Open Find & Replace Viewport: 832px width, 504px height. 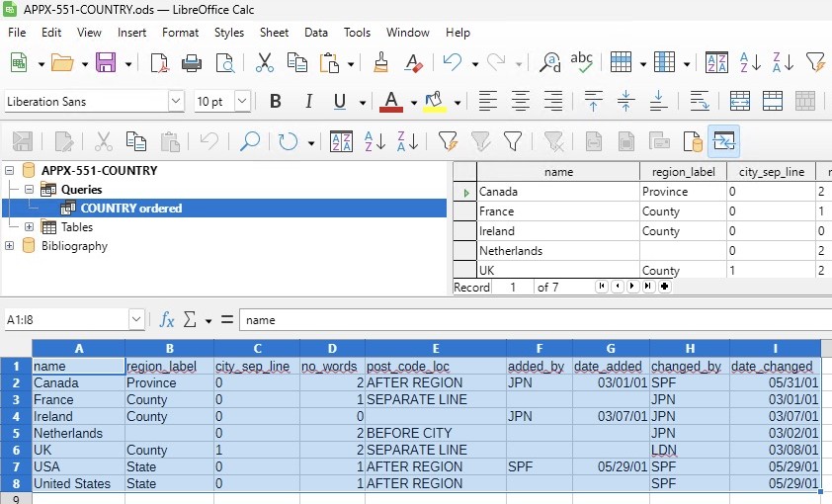[549, 63]
